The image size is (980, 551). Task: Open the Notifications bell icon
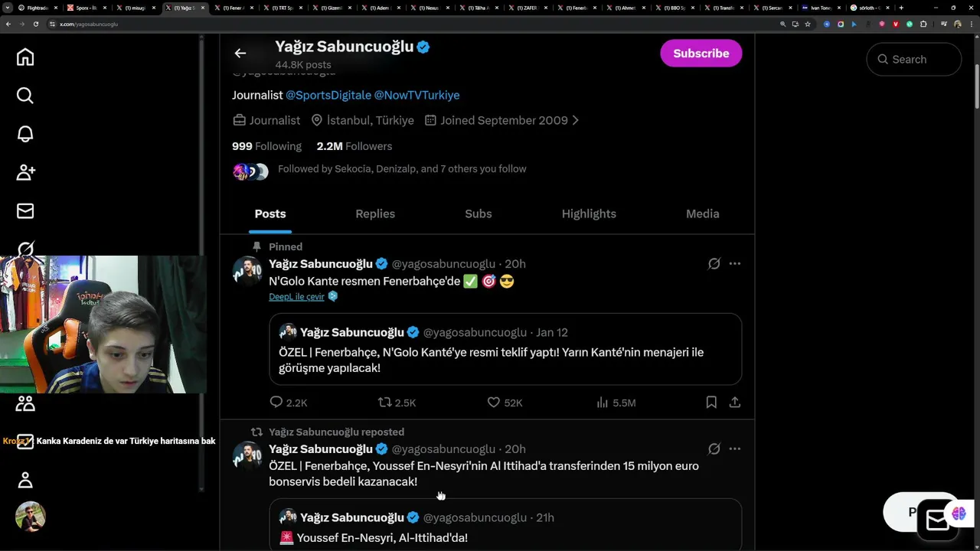coord(25,134)
